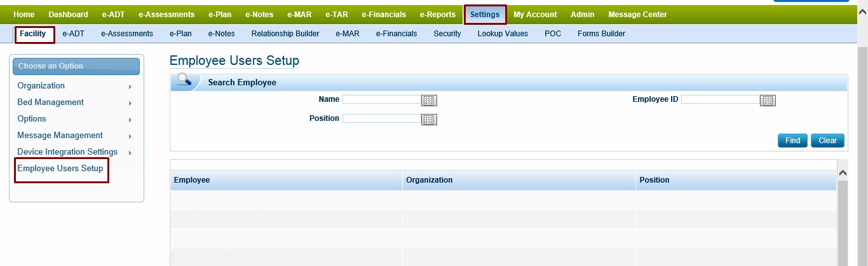Expand Device Integration Settings submenu arrow
868x266 pixels.
point(130,153)
